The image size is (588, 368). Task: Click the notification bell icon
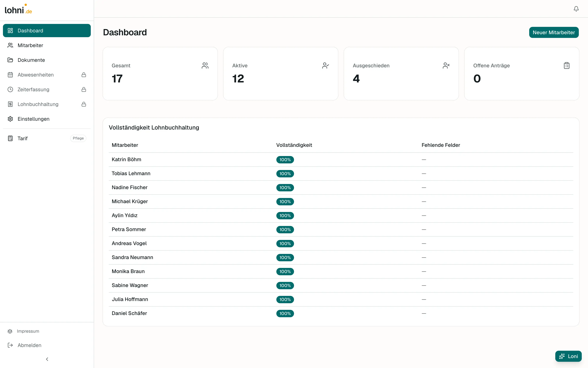pos(576,9)
